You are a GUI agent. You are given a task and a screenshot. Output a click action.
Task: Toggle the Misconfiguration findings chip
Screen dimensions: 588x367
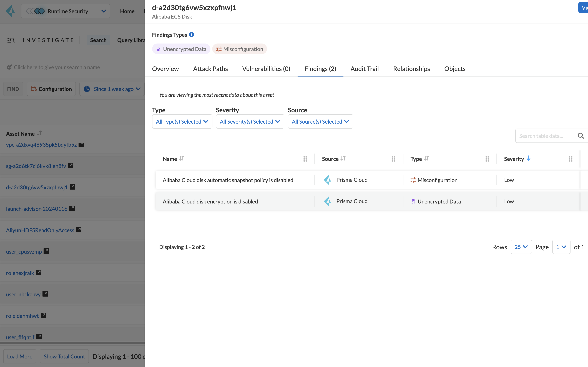click(240, 49)
